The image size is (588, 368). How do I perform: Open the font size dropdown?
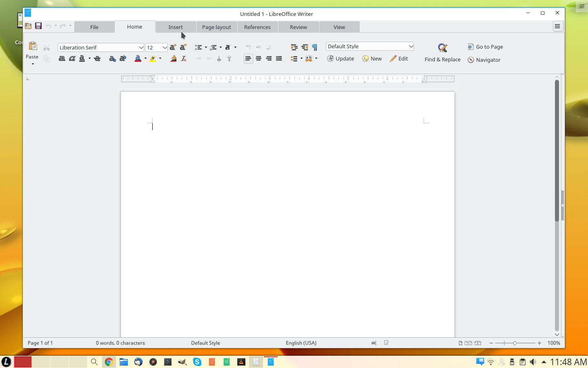tap(163, 47)
